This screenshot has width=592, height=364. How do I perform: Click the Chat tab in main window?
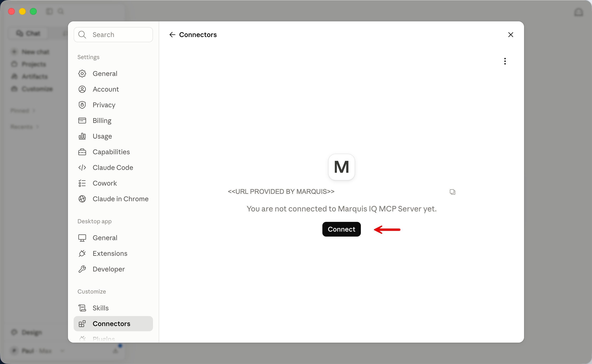(28, 33)
